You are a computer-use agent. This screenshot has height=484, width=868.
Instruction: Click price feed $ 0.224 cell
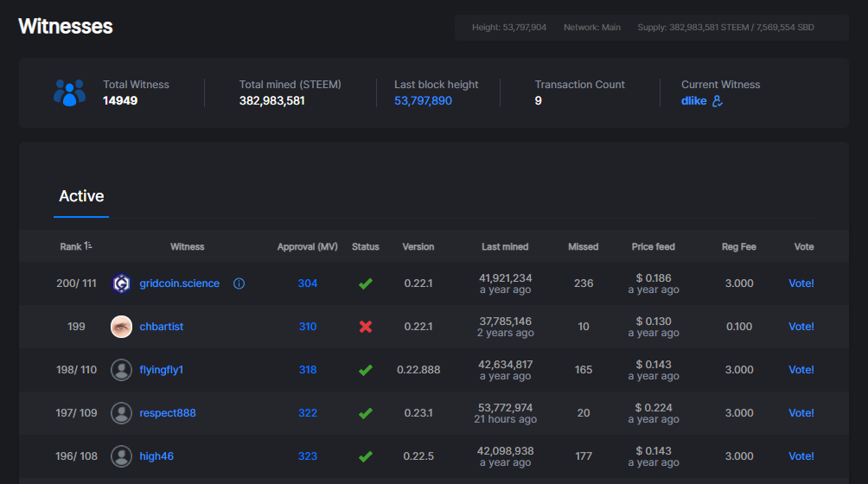[x=654, y=408]
